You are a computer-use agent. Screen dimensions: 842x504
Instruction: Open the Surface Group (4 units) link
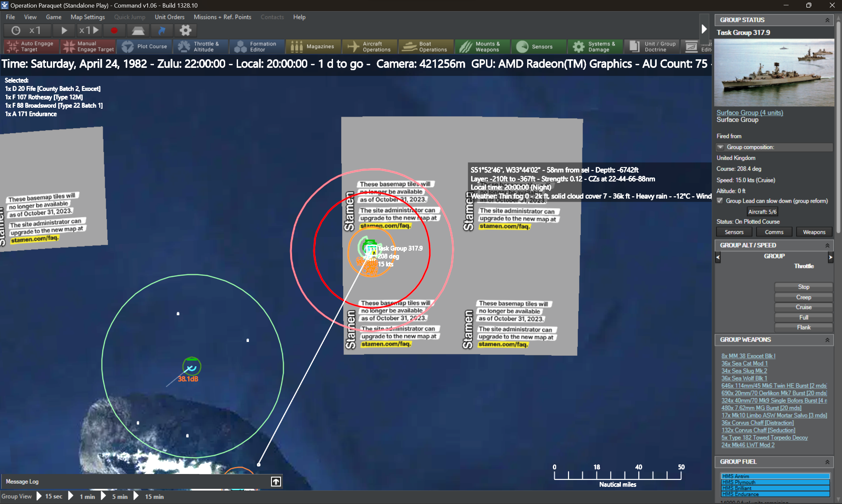point(750,112)
